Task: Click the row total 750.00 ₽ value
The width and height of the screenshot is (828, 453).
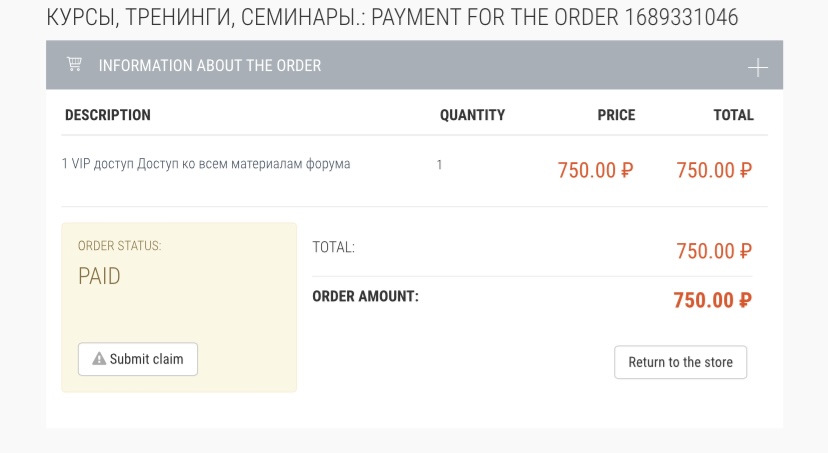Action: [x=714, y=170]
